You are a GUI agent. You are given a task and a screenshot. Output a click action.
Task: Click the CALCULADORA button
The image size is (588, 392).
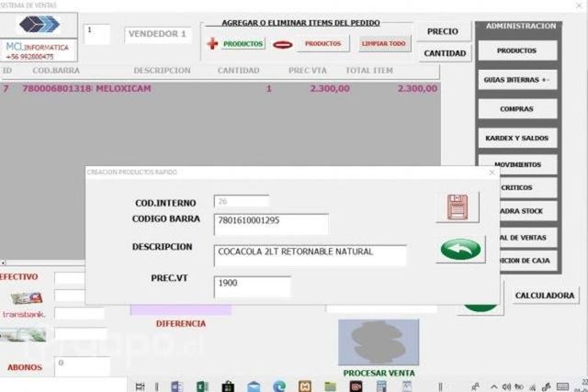pyautogui.click(x=545, y=296)
